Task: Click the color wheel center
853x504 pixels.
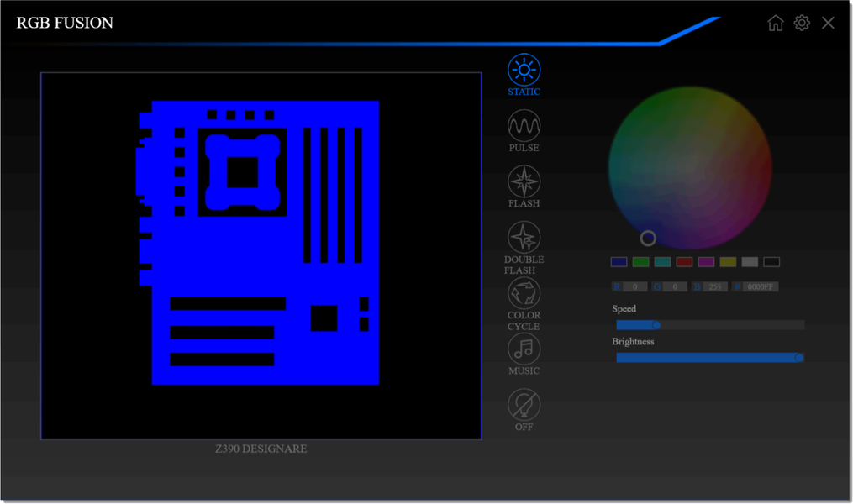Action: coord(690,167)
